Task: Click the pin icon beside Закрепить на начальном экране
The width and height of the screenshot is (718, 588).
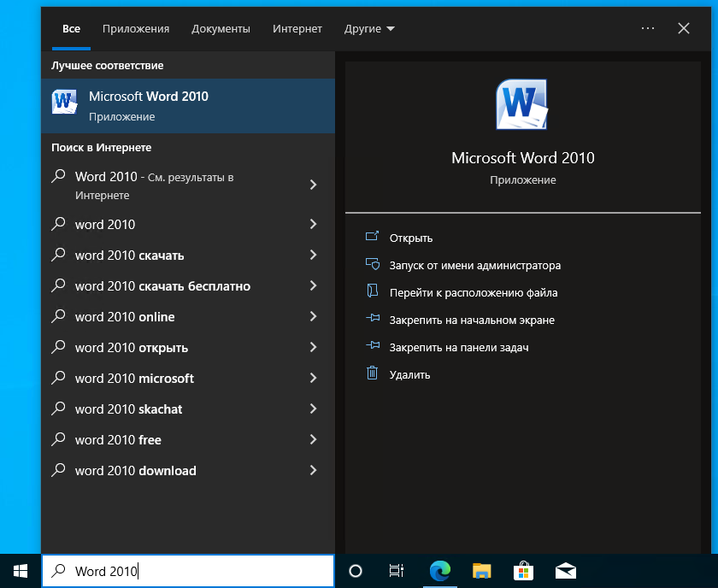Action: tap(373, 318)
